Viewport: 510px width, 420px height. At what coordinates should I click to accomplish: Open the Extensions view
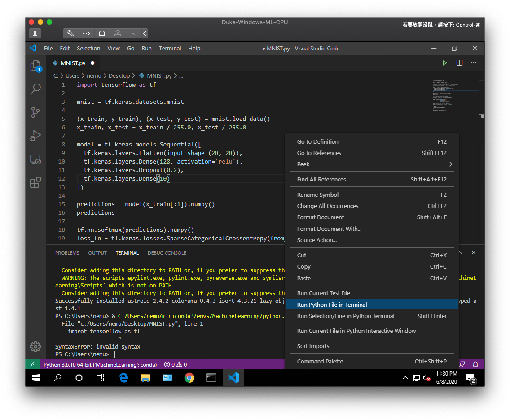[x=35, y=182]
